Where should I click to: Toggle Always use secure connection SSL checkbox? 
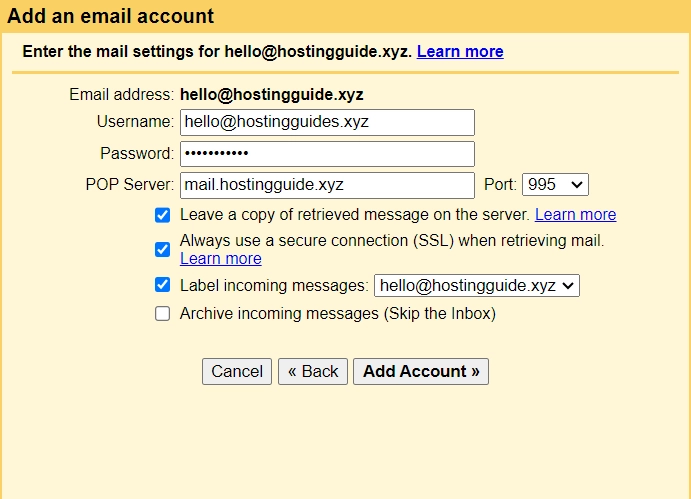click(162, 250)
